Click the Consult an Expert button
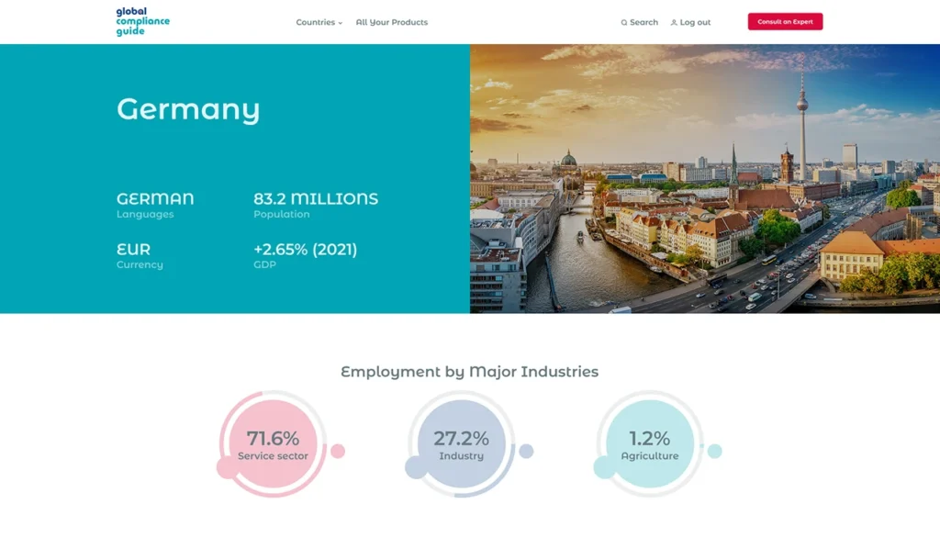Image resolution: width=940 pixels, height=560 pixels. (x=785, y=22)
